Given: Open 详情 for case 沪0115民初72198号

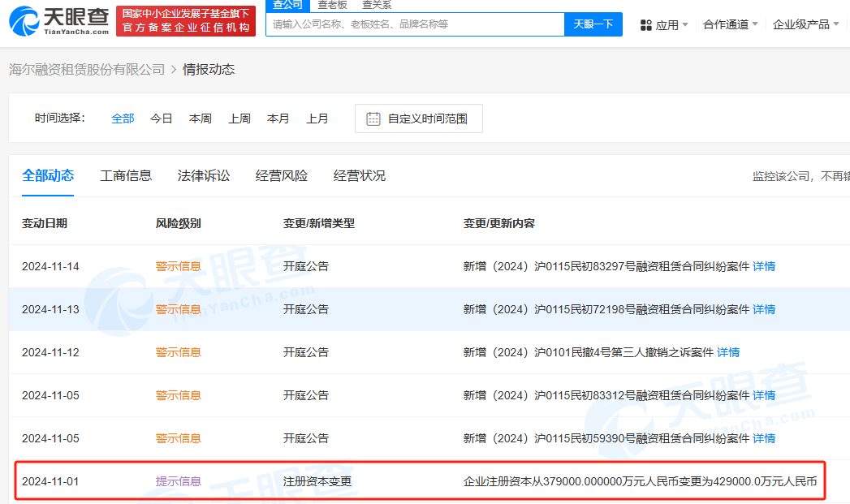Looking at the screenshot, I should (x=764, y=309).
